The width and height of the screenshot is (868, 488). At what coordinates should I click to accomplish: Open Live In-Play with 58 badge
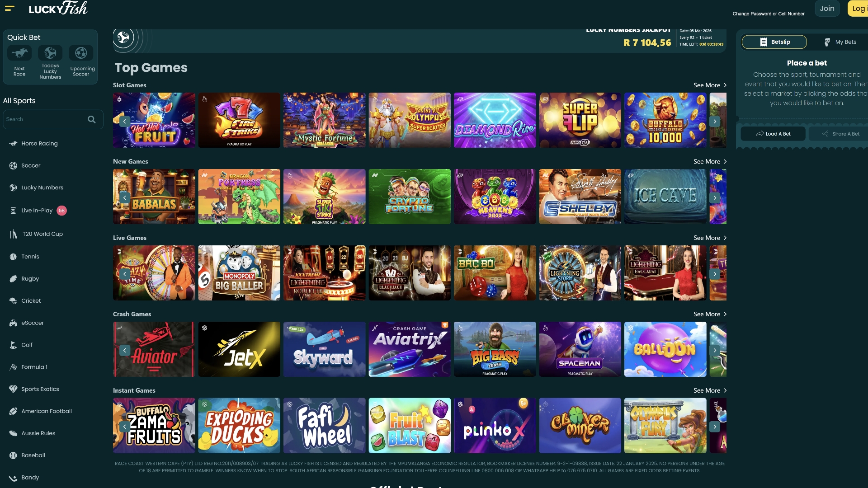(37, 211)
